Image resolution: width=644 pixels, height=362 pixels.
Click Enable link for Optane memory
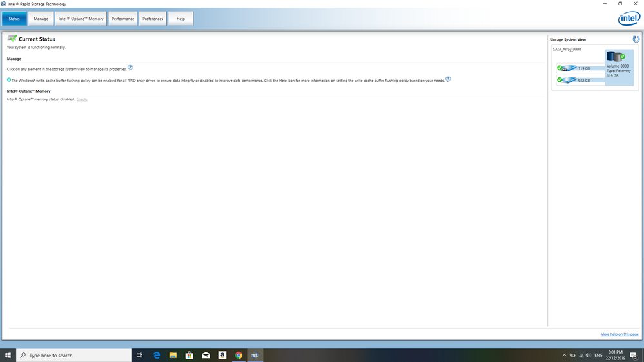(82, 99)
